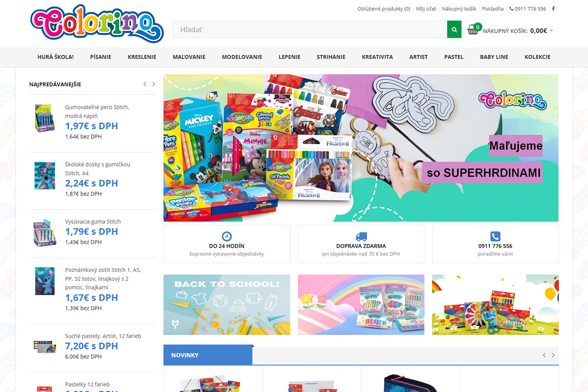The width and height of the screenshot is (588, 392).
Task: Open the Facebook icon link
Action: [x=554, y=9]
